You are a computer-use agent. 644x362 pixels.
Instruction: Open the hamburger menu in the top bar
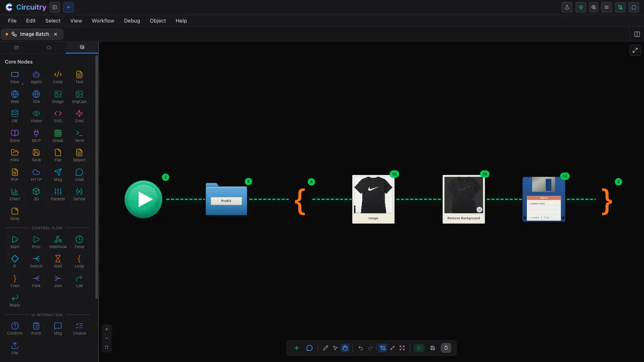[x=607, y=7]
